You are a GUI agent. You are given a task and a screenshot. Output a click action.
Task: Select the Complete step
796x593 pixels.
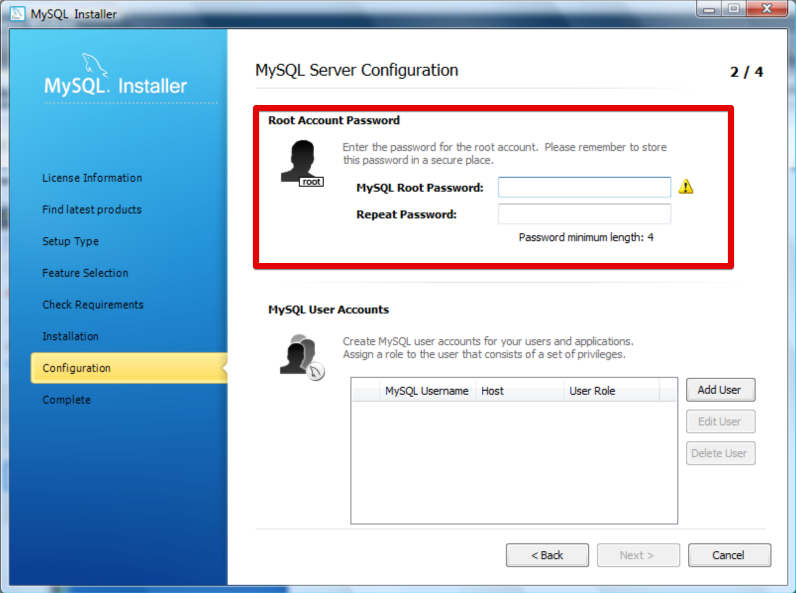pyautogui.click(x=67, y=400)
